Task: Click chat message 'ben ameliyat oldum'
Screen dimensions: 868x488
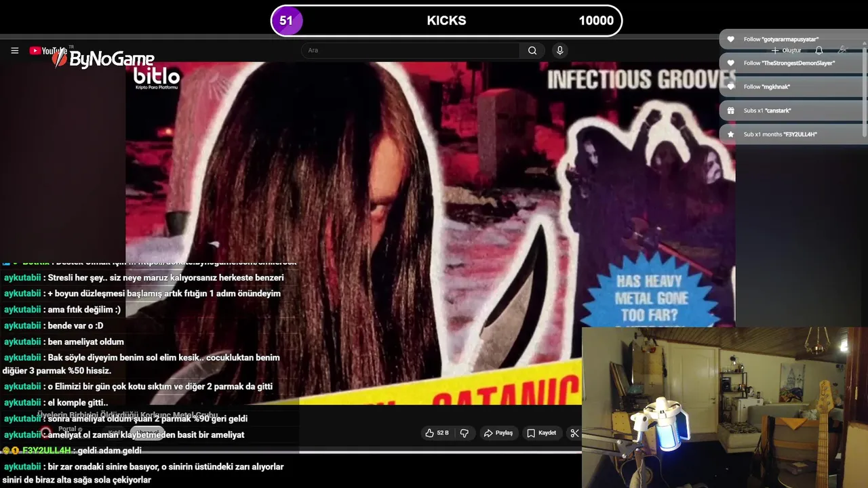Action: 85,342
